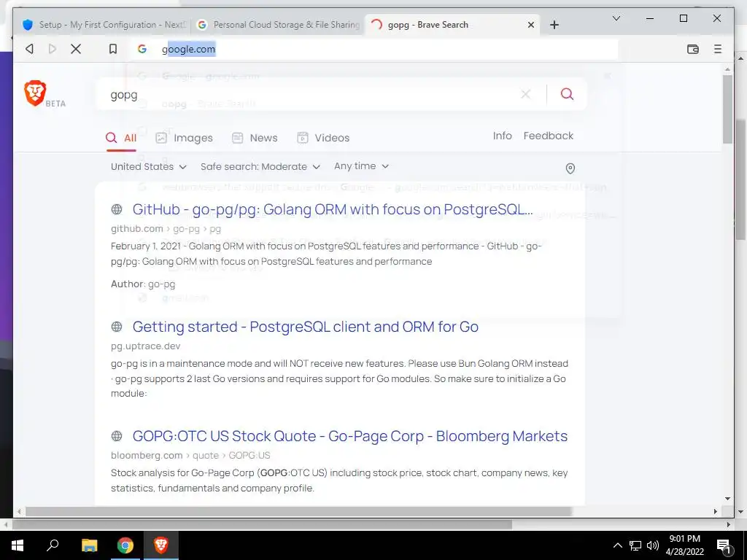Submit search with red magnifier icon
Screen dimensions: 747x560
click(x=567, y=94)
